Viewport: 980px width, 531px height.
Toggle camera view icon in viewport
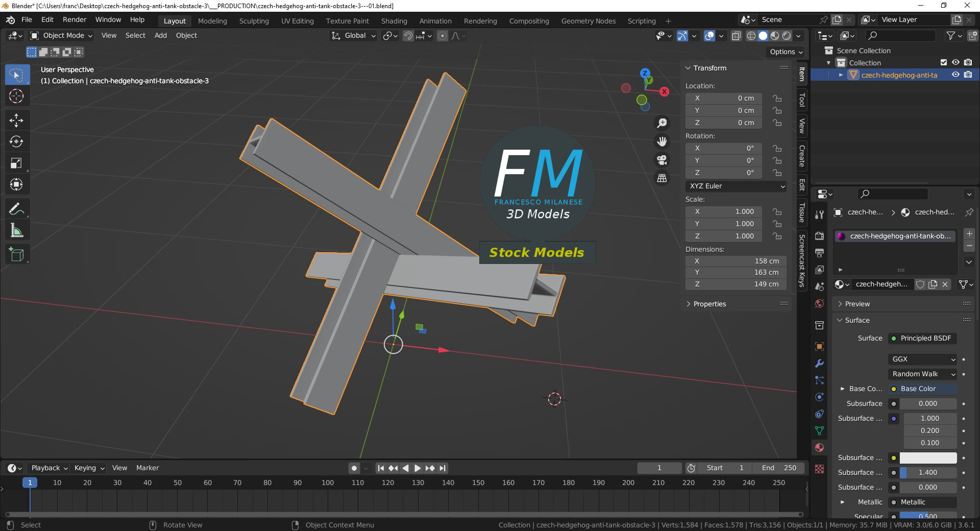pyautogui.click(x=662, y=160)
